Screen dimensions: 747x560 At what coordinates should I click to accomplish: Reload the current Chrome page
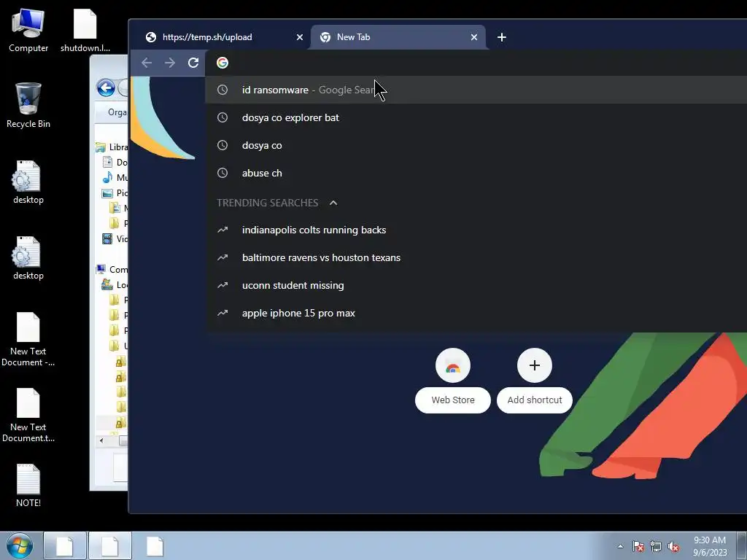pos(193,63)
